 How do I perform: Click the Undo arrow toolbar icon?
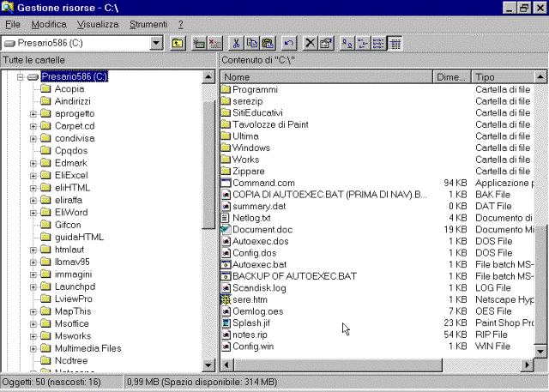point(289,44)
